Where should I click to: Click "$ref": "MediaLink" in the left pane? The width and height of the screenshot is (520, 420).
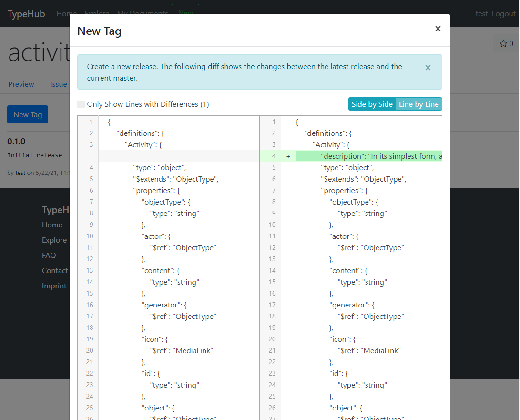(x=182, y=351)
